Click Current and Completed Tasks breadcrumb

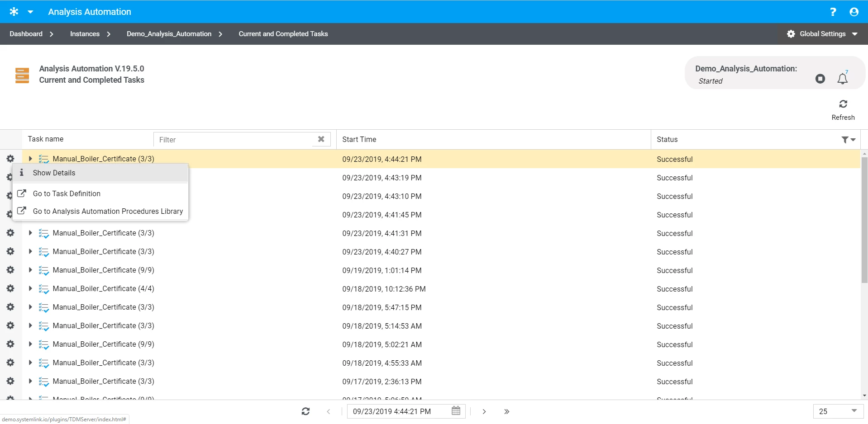[x=283, y=34]
